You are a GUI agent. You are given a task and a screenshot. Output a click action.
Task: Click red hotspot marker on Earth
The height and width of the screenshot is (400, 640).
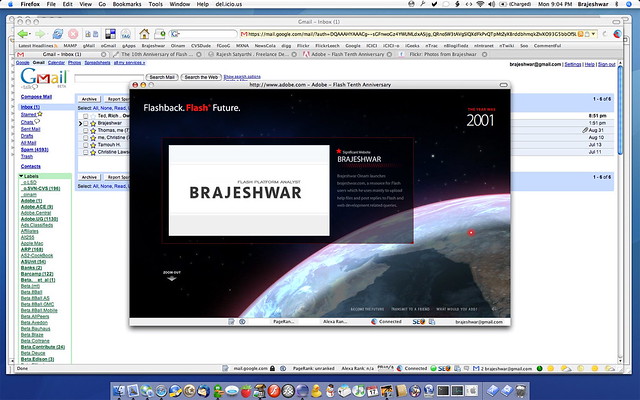coord(471,232)
